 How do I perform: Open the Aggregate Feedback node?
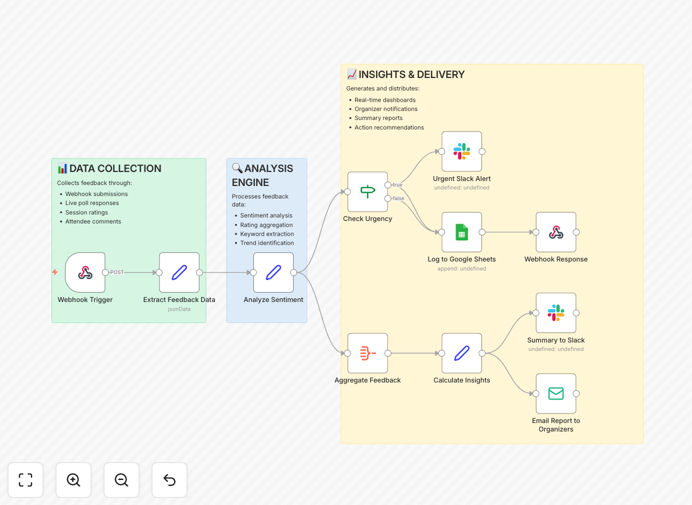pyautogui.click(x=368, y=353)
